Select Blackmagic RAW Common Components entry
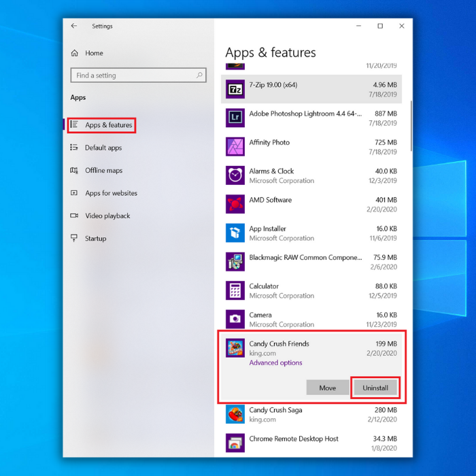This screenshot has width=476, height=476. (311, 262)
